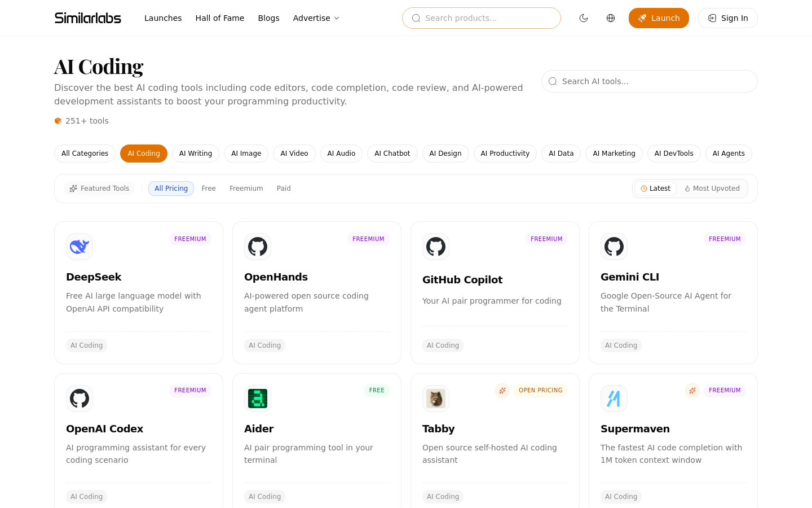Open the Gemini CLI tool title
The width and height of the screenshot is (812, 508).
pos(630,277)
